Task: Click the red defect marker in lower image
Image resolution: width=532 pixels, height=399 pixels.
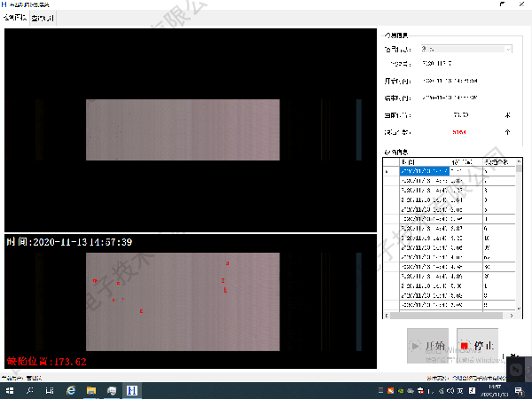Action: (x=118, y=283)
